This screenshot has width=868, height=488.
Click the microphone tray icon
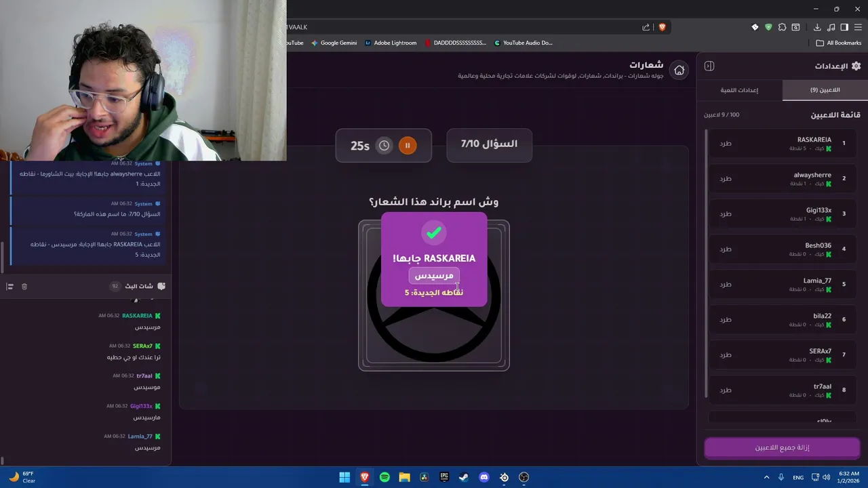(x=781, y=477)
